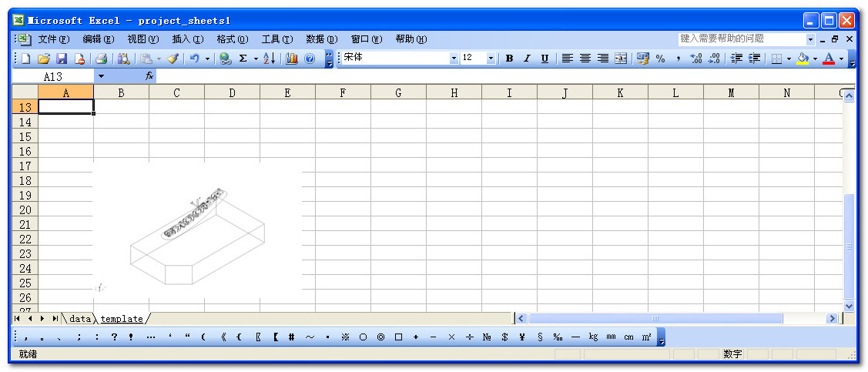Apply the Currency style format
The image size is (868, 372).
642,59
